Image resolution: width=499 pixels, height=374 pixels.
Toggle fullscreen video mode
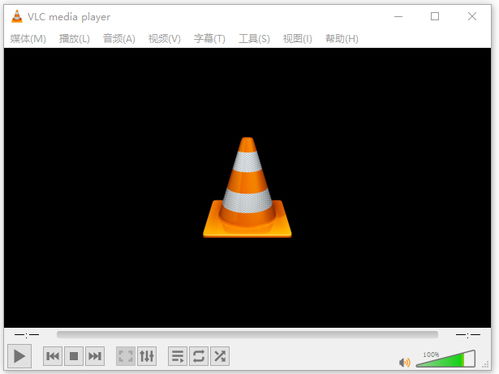click(126, 356)
